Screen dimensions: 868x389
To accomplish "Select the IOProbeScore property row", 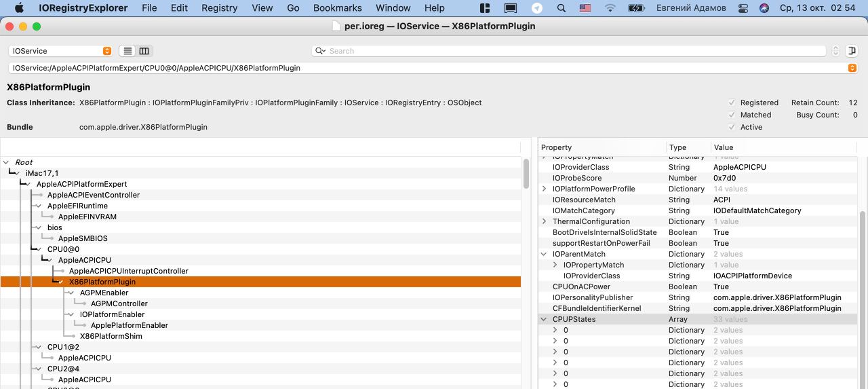I will coord(698,178).
